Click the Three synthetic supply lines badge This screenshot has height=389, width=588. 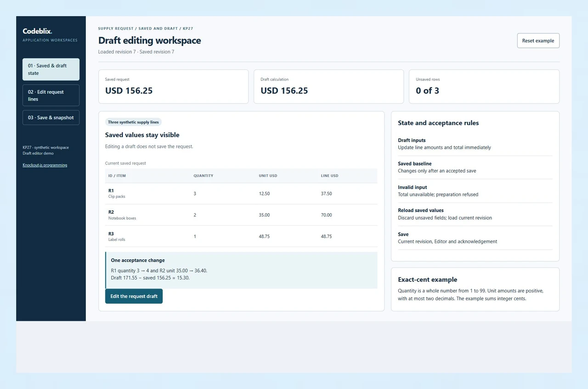[133, 122]
